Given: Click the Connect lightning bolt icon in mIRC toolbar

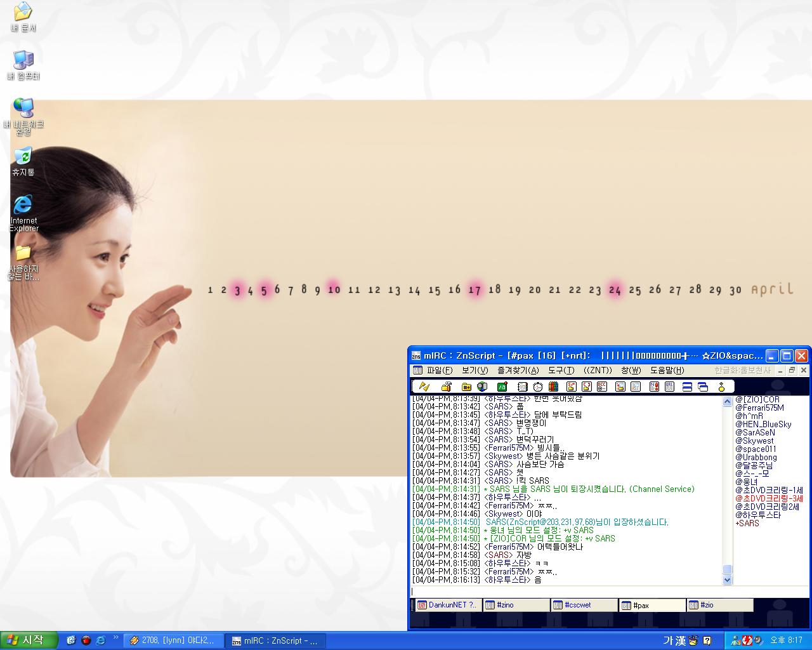Looking at the screenshot, I should (x=424, y=387).
